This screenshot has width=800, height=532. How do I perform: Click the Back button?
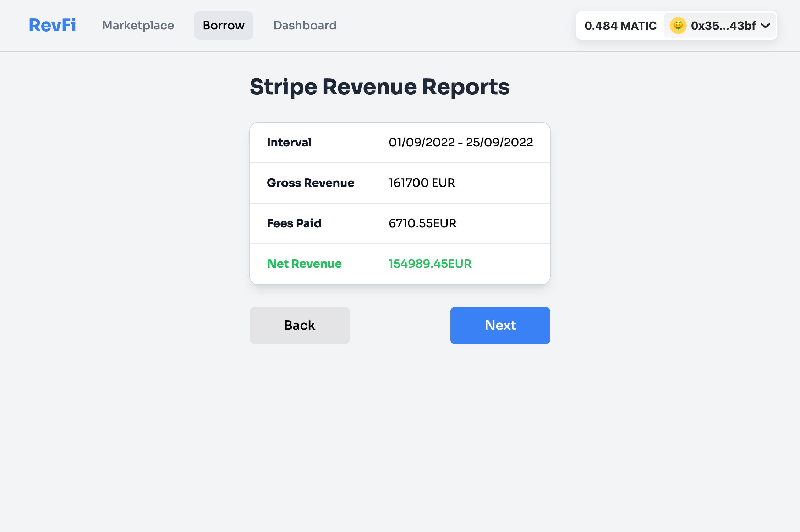coord(300,325)
